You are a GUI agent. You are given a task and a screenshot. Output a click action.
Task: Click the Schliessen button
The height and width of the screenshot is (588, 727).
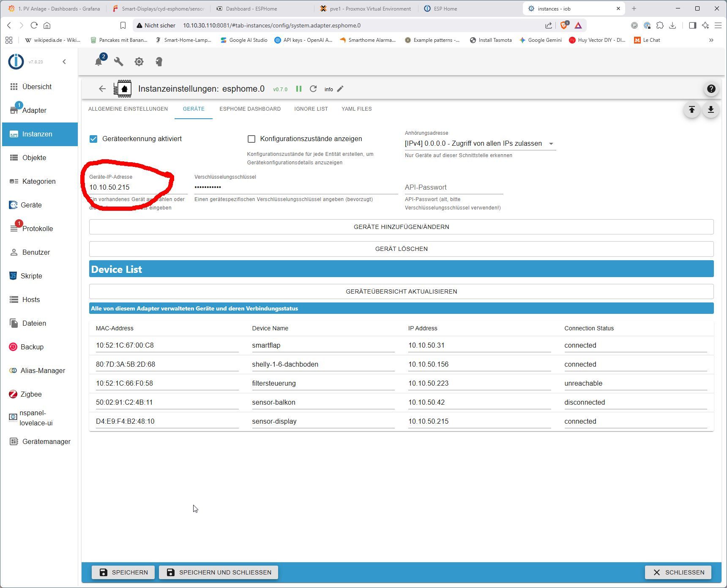[678, 572]
